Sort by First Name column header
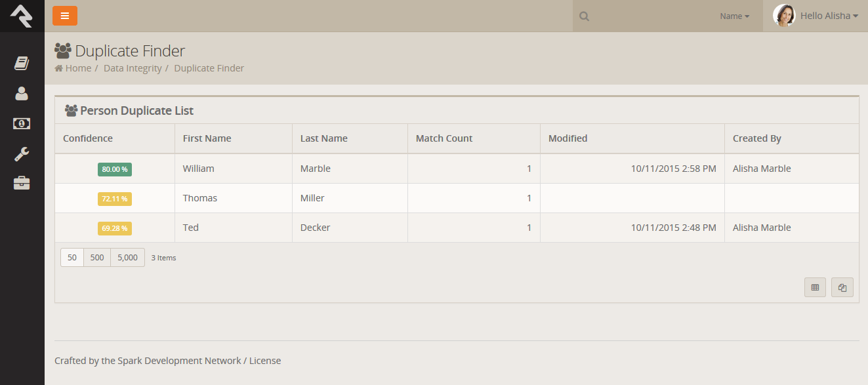The image size is (868, 385). click(x=207, y=138)
